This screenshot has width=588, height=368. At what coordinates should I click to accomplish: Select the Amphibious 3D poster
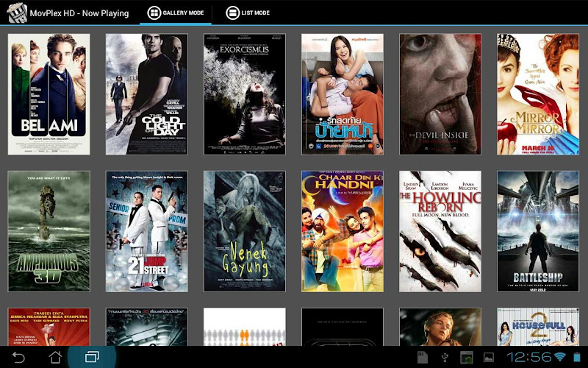(x=49, y=231)
